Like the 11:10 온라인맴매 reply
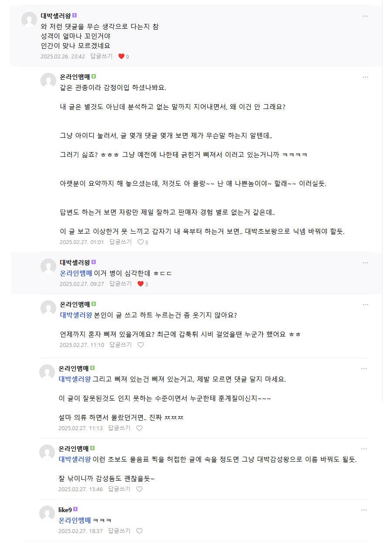This screenshot has height=557, width=392. click(141, 345)
